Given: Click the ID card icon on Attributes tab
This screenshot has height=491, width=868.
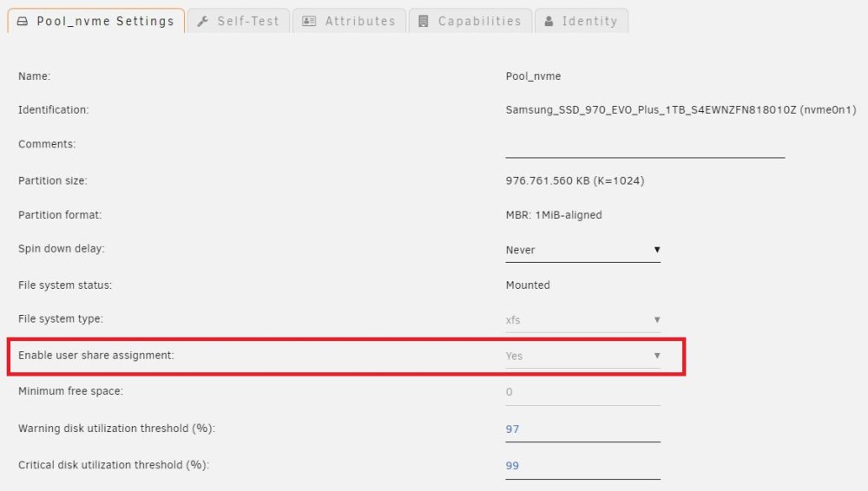Looking at the screenshot, I should pyautogui.click(x=309, y=21).
